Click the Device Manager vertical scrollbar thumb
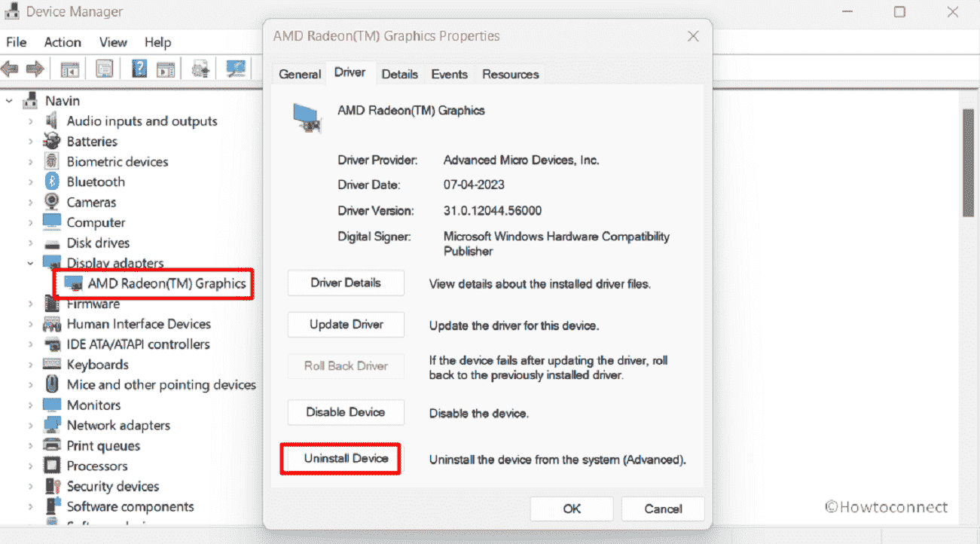 969,162
